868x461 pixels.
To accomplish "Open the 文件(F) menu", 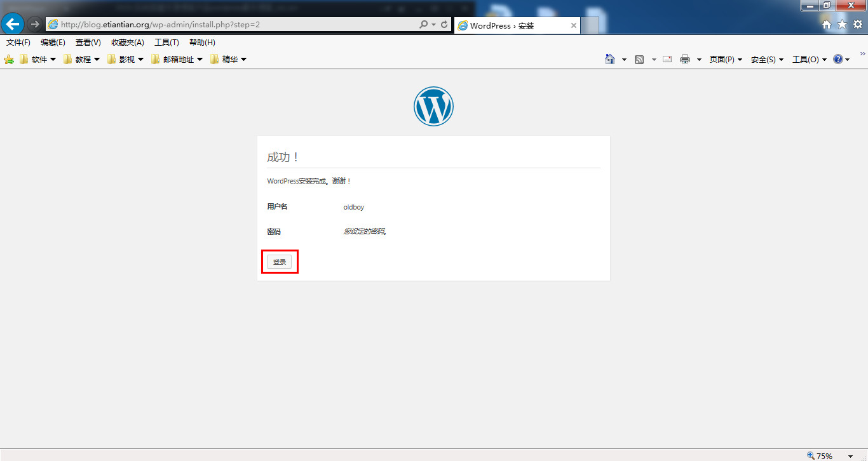I will pos(18,43).
